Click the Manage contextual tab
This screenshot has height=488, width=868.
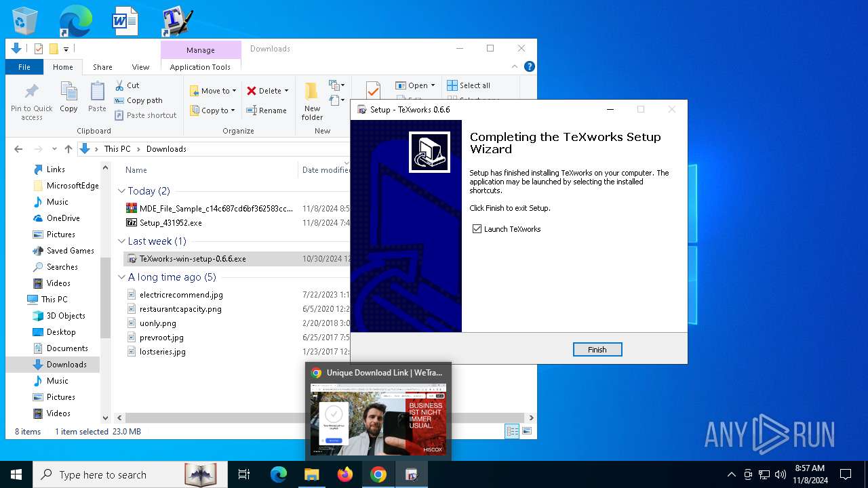(201, 49)
